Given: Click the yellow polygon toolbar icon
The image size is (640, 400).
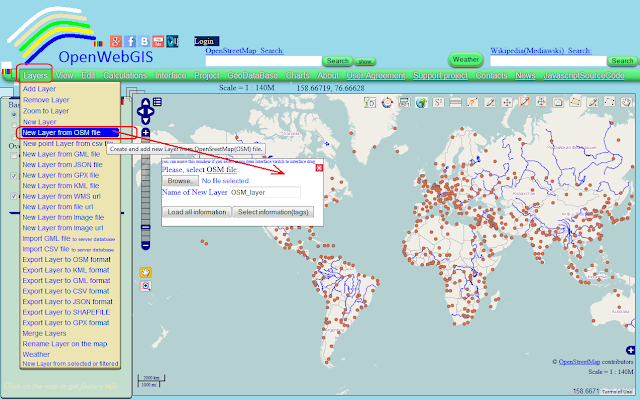Looking at the screenshot, I should [575, 102].
